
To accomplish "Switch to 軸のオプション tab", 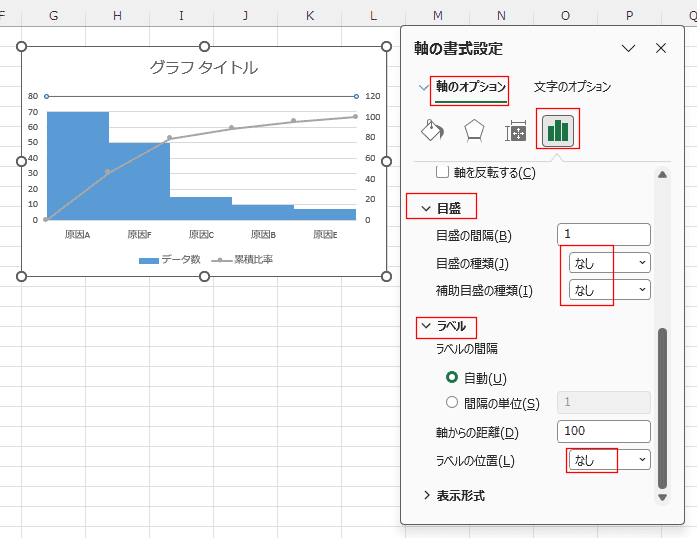I will [471, 87].
